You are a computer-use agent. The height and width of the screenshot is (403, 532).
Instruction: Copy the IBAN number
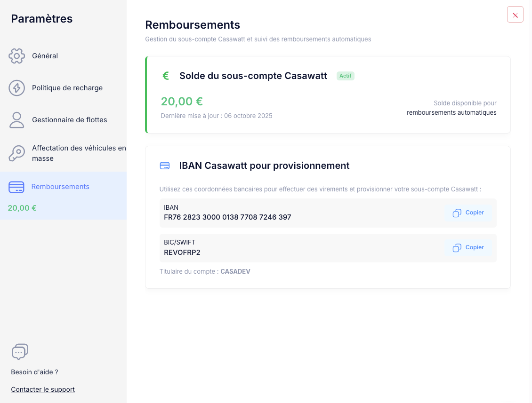(468, 213)
